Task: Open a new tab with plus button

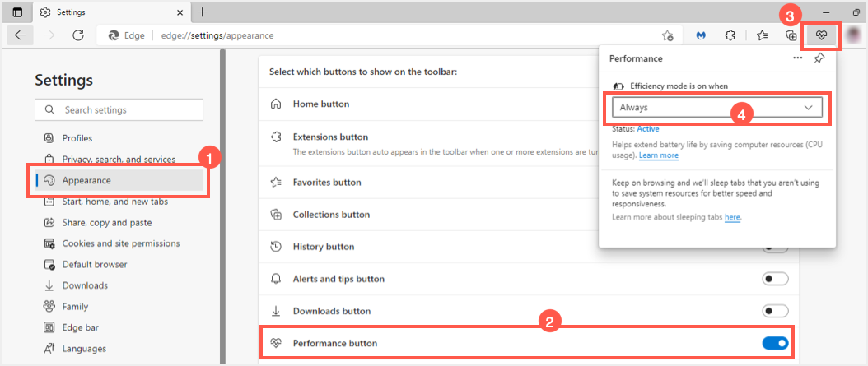Action: pos(203,12)
